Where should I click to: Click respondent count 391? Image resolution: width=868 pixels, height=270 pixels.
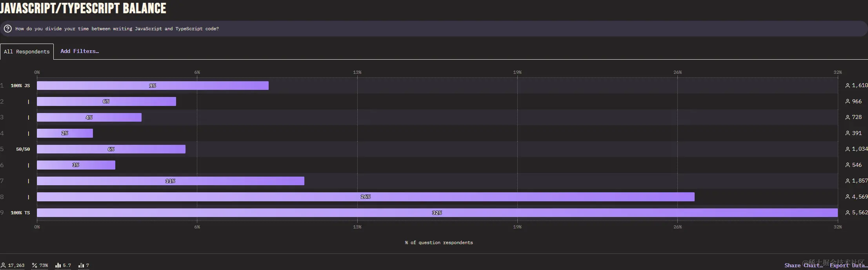pyautogui.click(x=857, y=133)
